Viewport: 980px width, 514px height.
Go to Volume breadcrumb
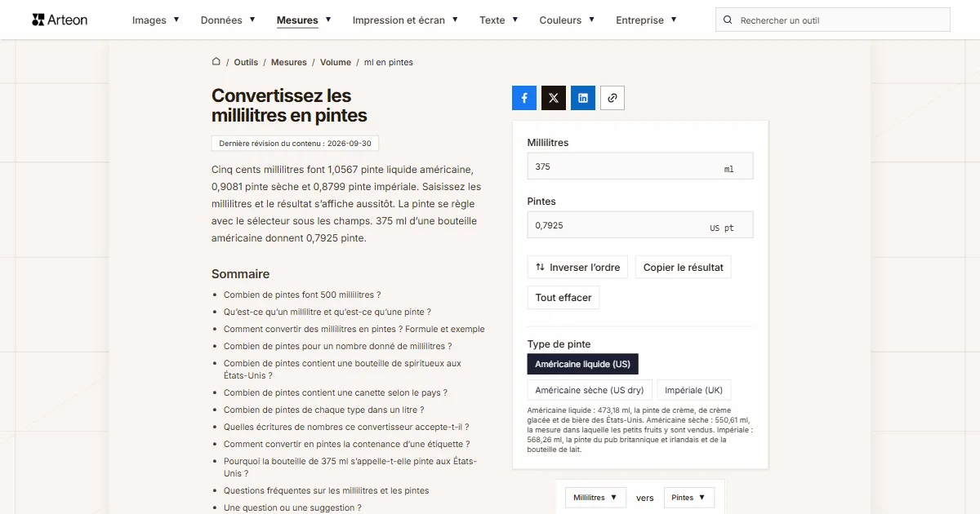click(x=336, y=62)
